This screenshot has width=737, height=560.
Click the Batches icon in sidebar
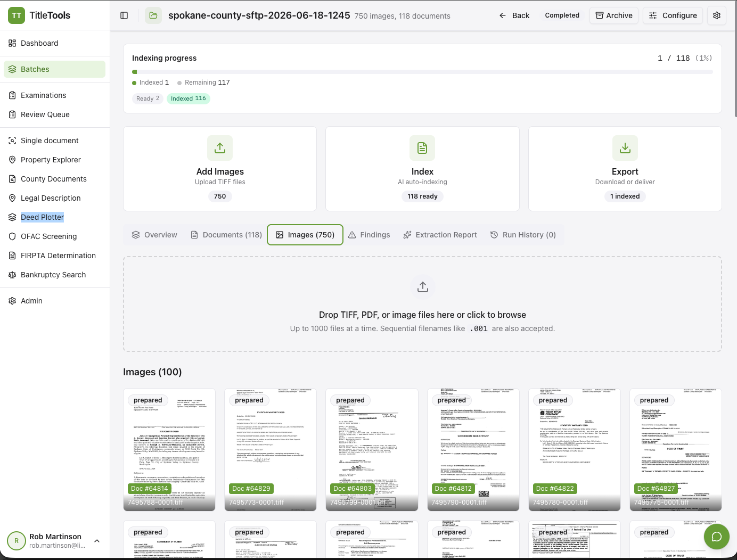[12, 69]
